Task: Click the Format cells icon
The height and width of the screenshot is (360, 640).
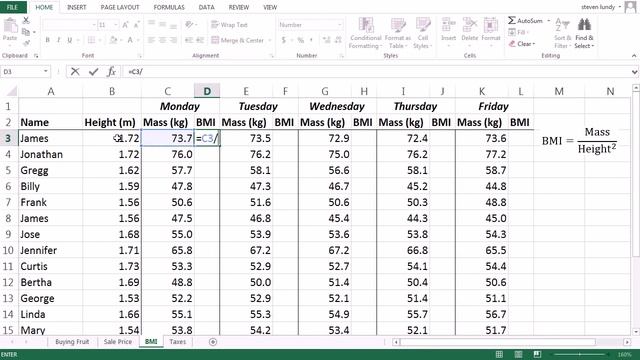Action: (x=491, y=25)
